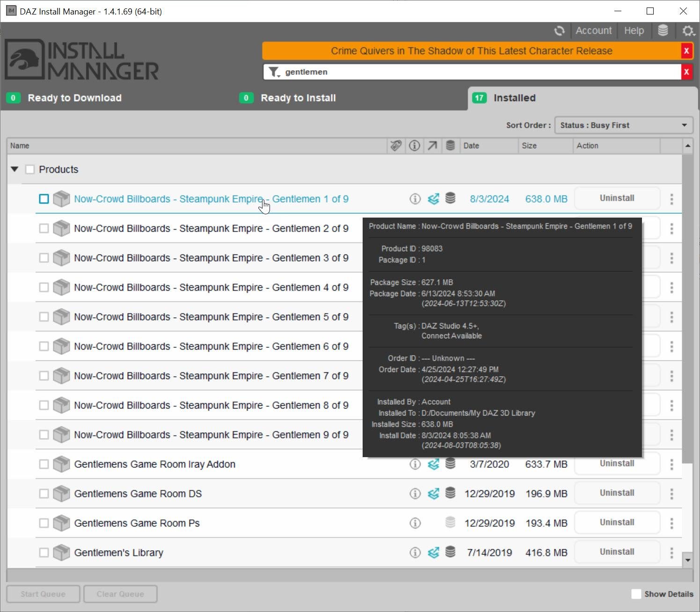Clear the gentlemen search filter
Viewport: 700px width, 612px height.
click(686, 72)
